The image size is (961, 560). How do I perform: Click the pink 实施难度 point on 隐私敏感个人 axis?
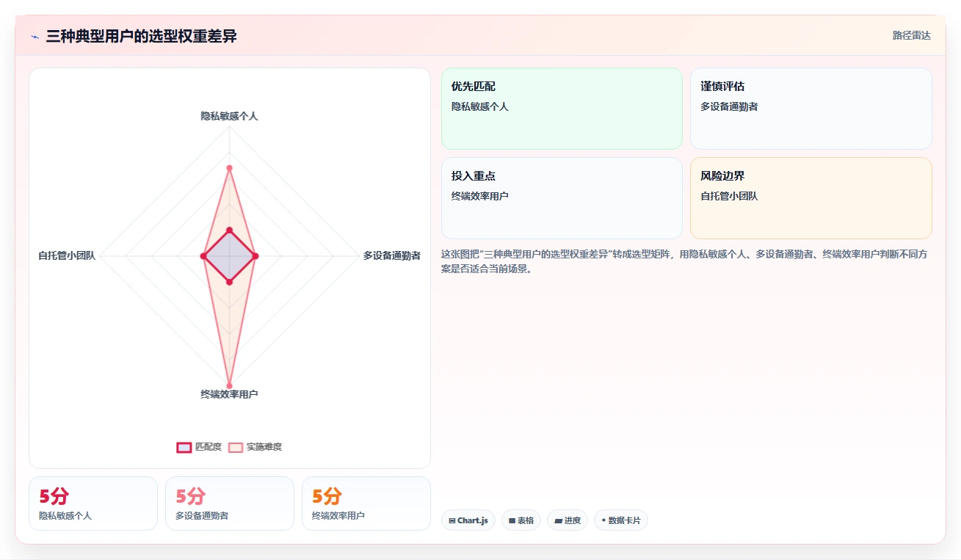pyautogui.click(x=229, y=168)
